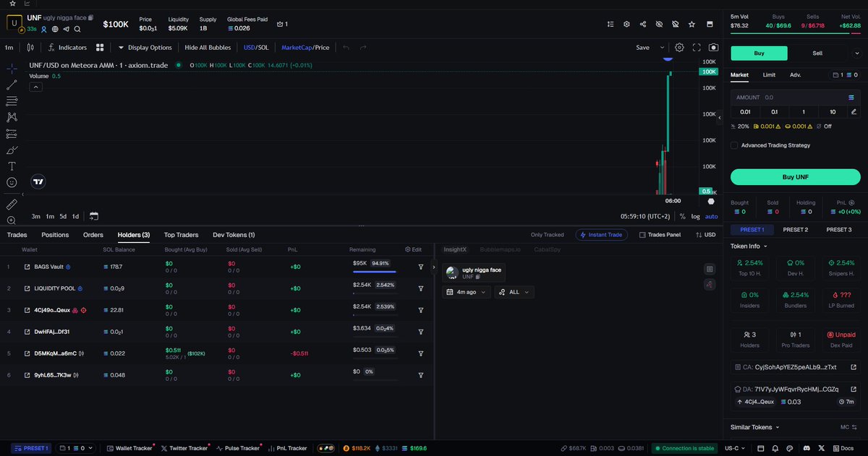Viewport: 868px width, 456px height.
Task: Open the Dev Tokens (1) tab
Action: (234, 235)
